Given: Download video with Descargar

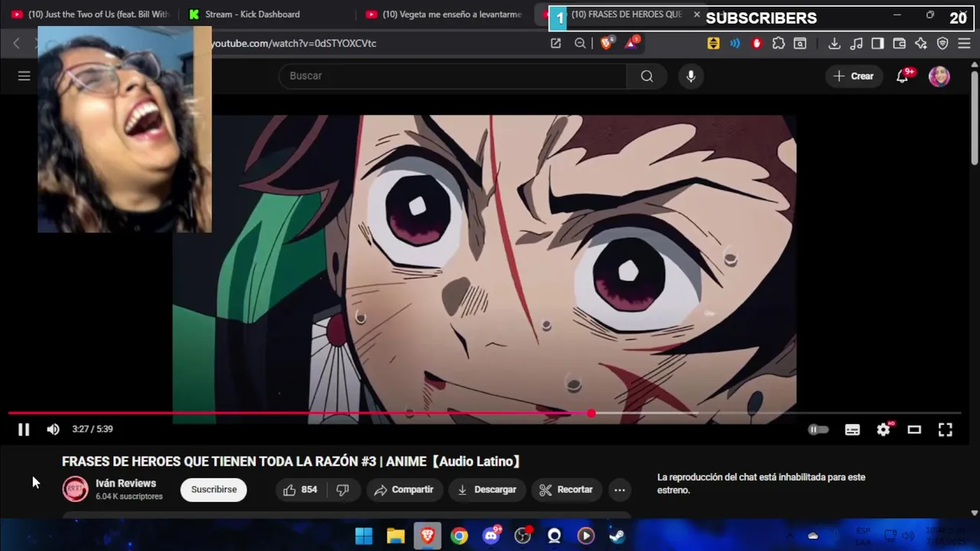Looking at the screenshot, I should (x=487, y=490).
